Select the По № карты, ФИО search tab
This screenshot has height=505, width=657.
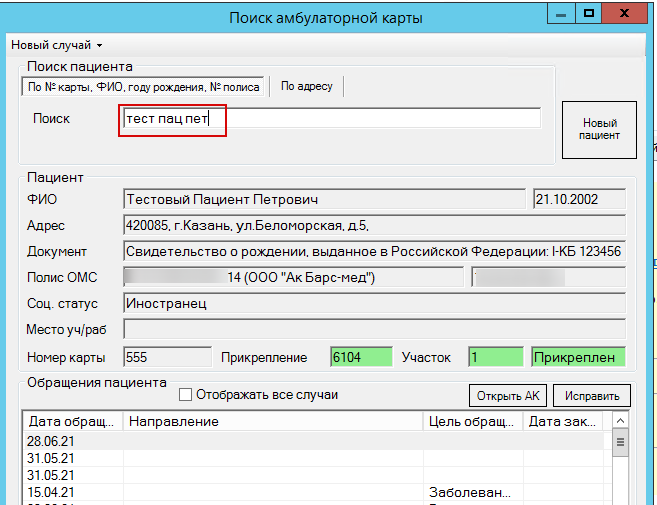tap(142, 87)
